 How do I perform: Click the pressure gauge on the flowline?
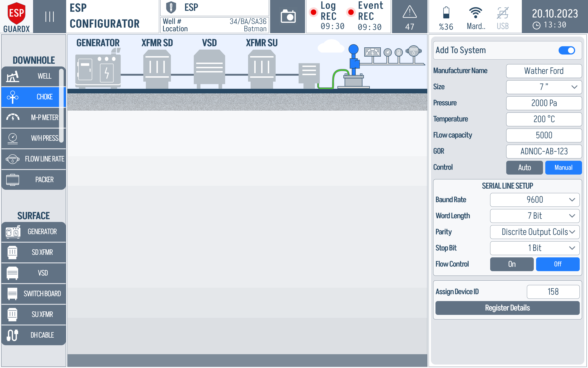tap(387, 52)
